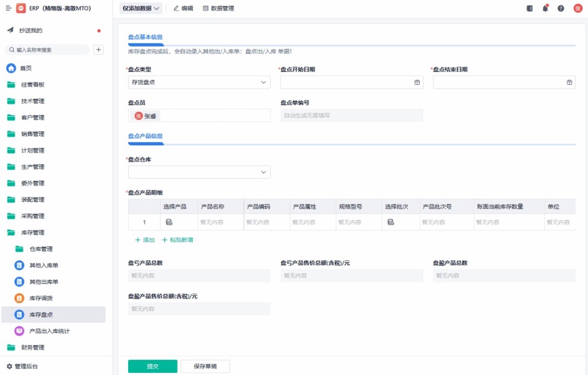This screenshot has width=588, height=375.
Task: Open 产品出入库统计 in the sidebar
Action: (x=49, y=331)
